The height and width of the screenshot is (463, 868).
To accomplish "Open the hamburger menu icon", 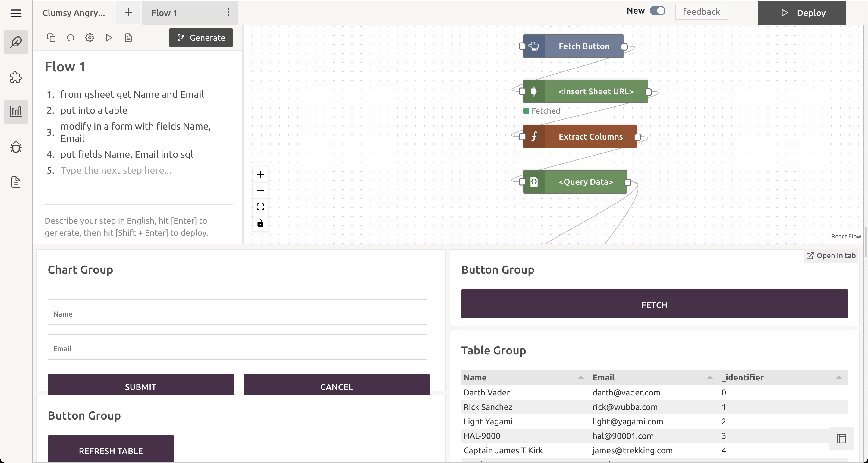I will (16, 13).
